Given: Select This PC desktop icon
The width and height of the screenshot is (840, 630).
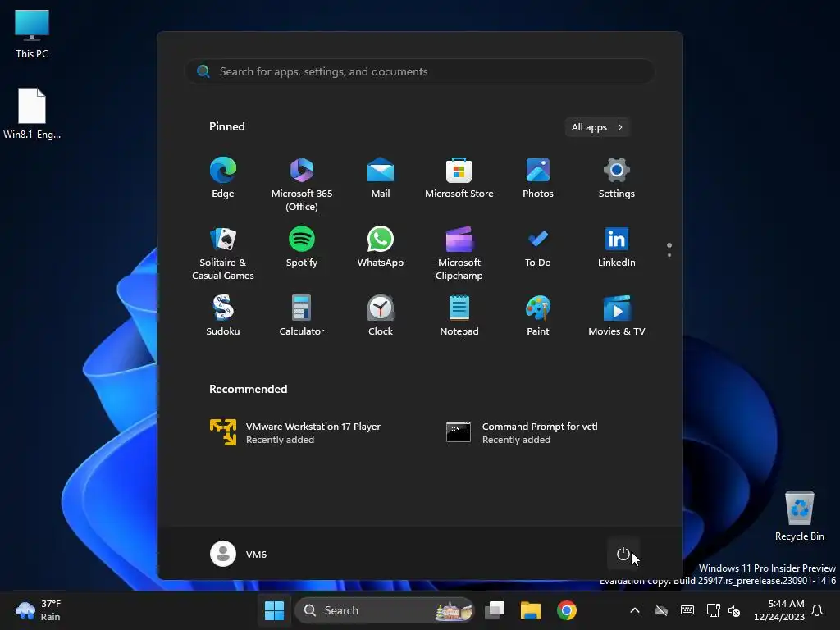Looking at the screenshot, I should (x=32, y=34).
